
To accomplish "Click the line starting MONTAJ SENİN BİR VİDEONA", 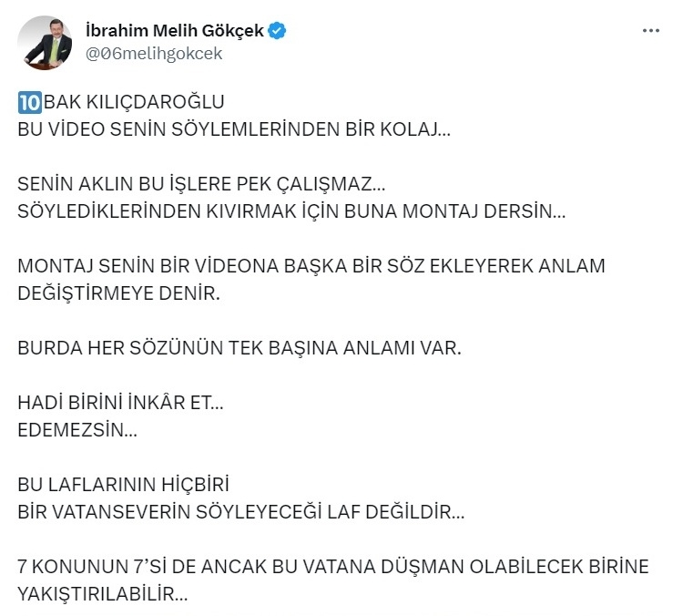I will (311, 266).
